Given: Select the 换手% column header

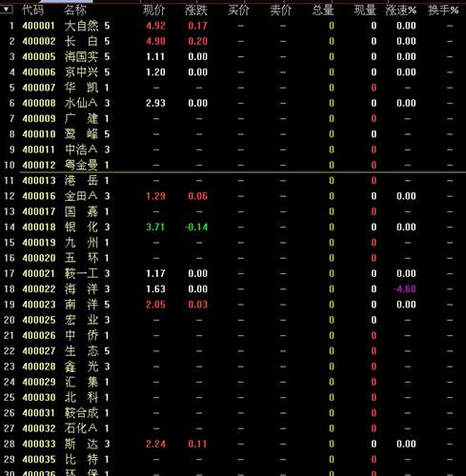Looking at the screenshot, I should pyautogui.click(x=443, y=10).
